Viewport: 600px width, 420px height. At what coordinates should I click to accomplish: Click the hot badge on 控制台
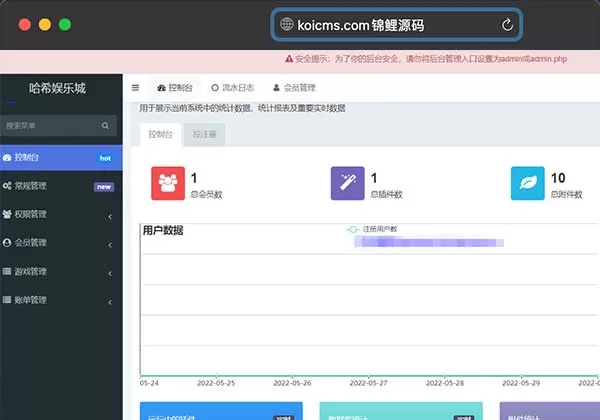click(x=105, y=158)
